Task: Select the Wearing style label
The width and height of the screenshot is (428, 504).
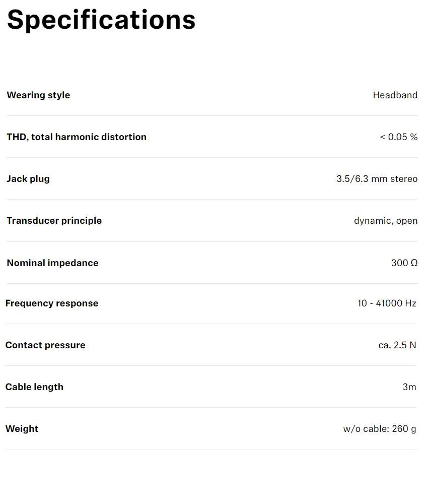Action: [38, 95]
